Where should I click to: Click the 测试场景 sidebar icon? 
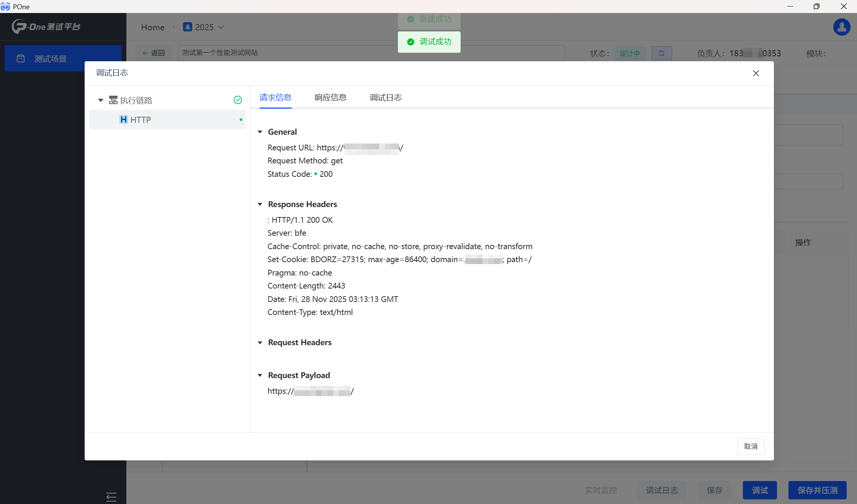(21, 59)
